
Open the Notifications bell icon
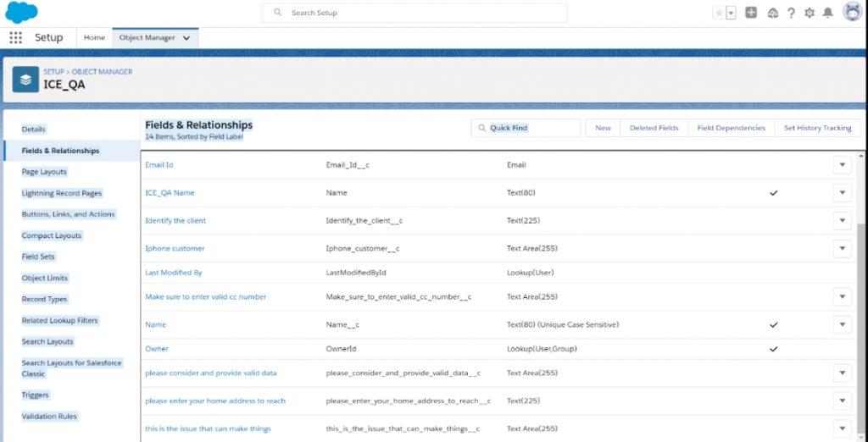[x=828, y=13]
